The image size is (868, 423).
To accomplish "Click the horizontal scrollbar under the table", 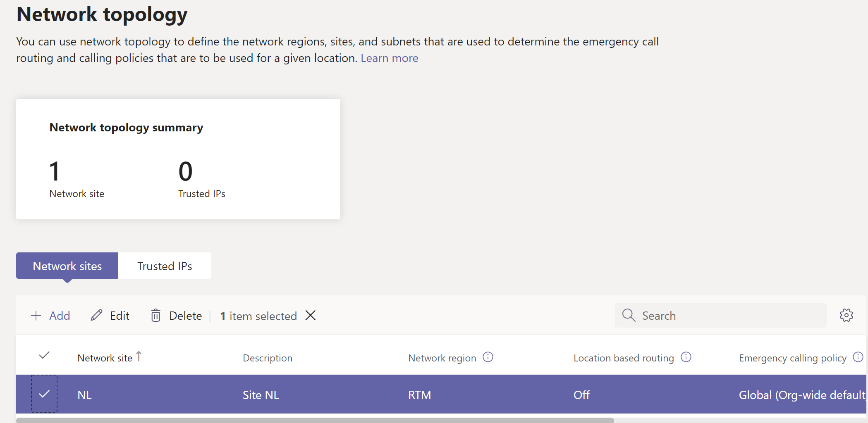I will pos(314,420).
